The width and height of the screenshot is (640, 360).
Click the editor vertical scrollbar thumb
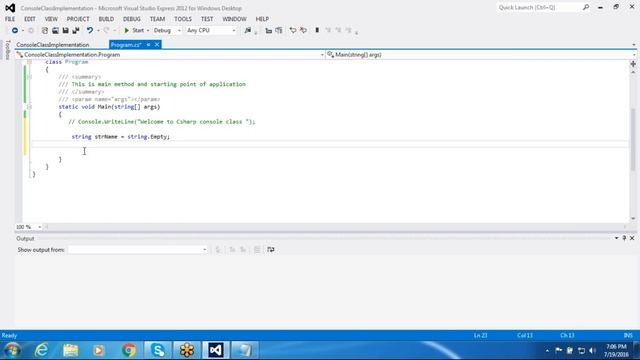click(633, 139)
